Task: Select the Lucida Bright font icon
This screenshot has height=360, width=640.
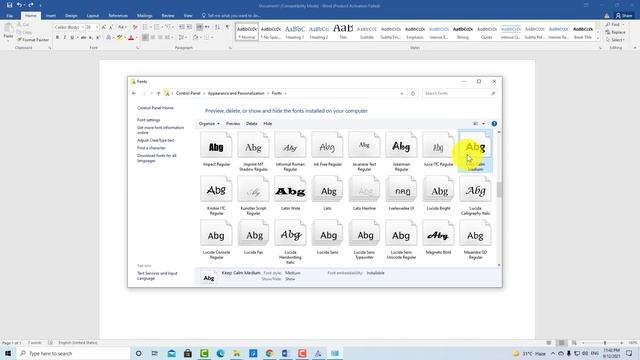Action: pyautogui.click(x=438, y=189)
